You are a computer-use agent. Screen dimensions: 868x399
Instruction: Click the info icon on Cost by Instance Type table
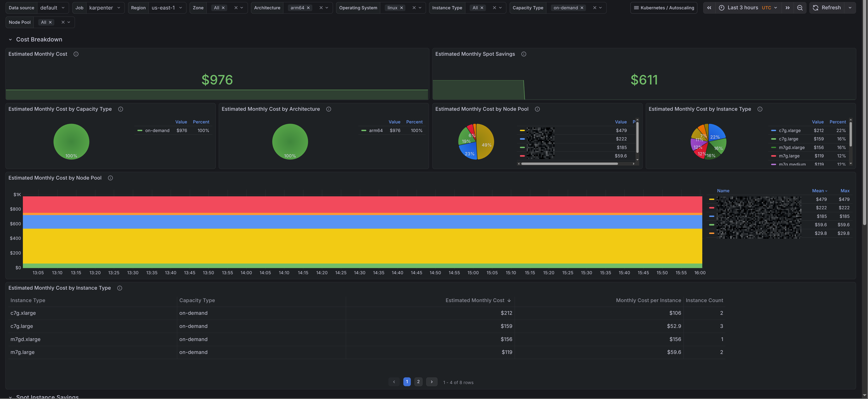[120, 288]
